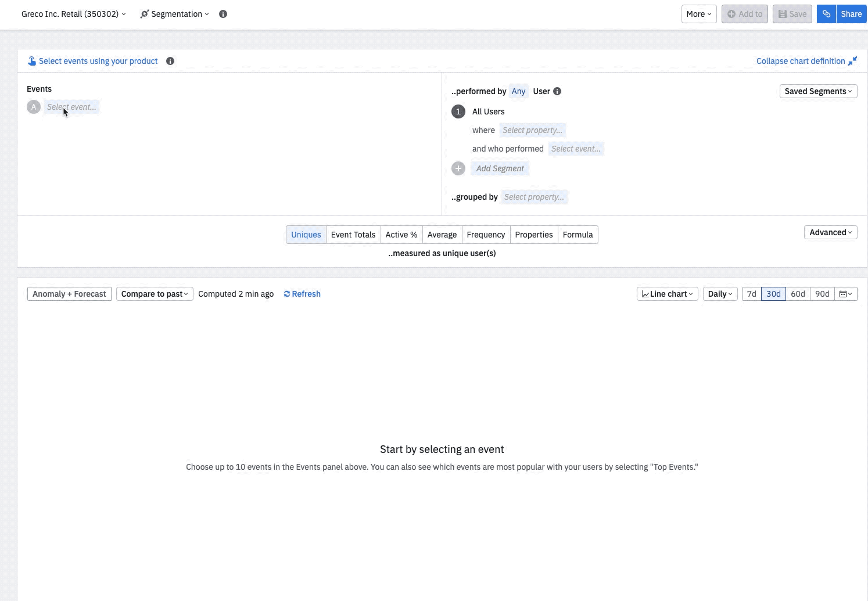Click the info icon next to User
Screen dimensions: 868x601
557,91
